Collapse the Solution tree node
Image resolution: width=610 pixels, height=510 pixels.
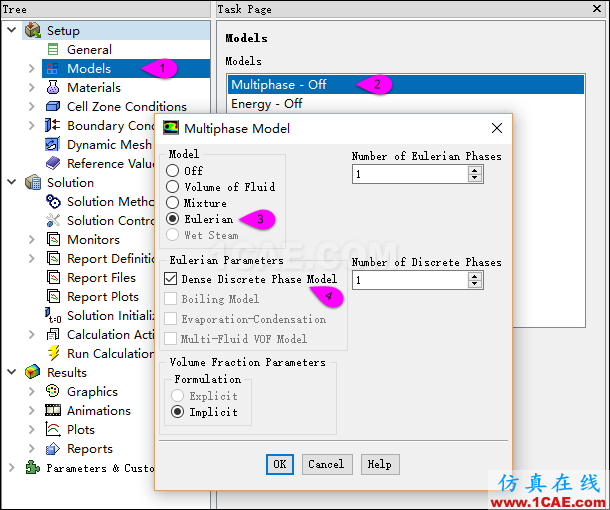pyautogui.click(x=12, y=182)
